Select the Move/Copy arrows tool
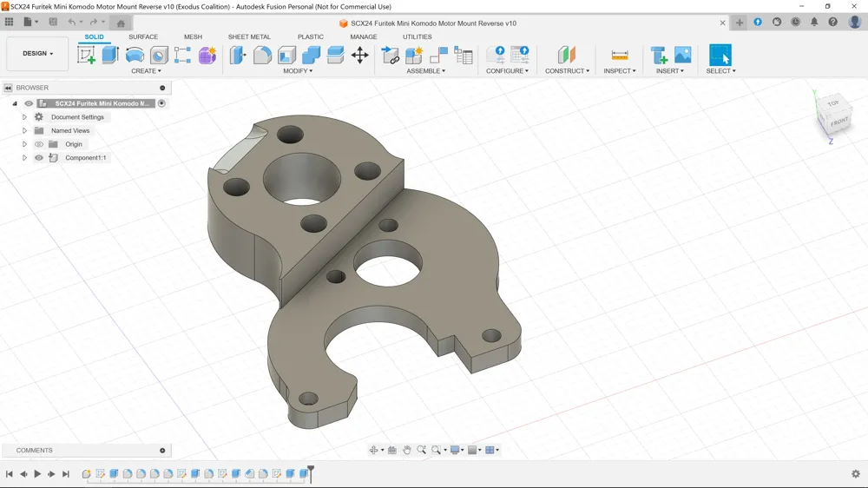The image size is (868, 488). [360, 55]
